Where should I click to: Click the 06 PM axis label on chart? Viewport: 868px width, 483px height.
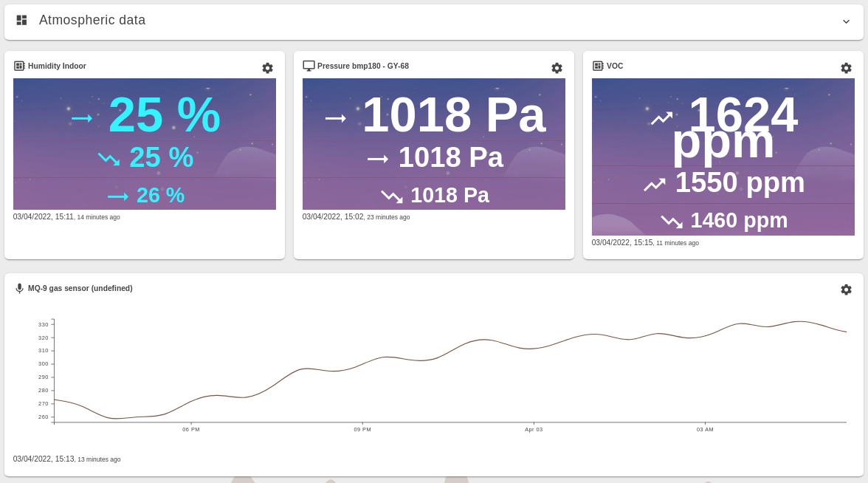click(x=191, y=429)
